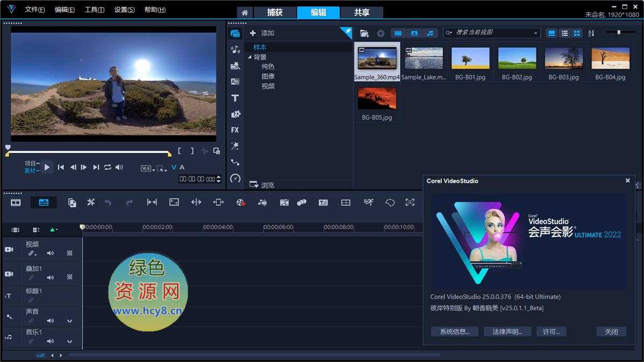Collapse the 背景 tree folder

tap(250, 57)
